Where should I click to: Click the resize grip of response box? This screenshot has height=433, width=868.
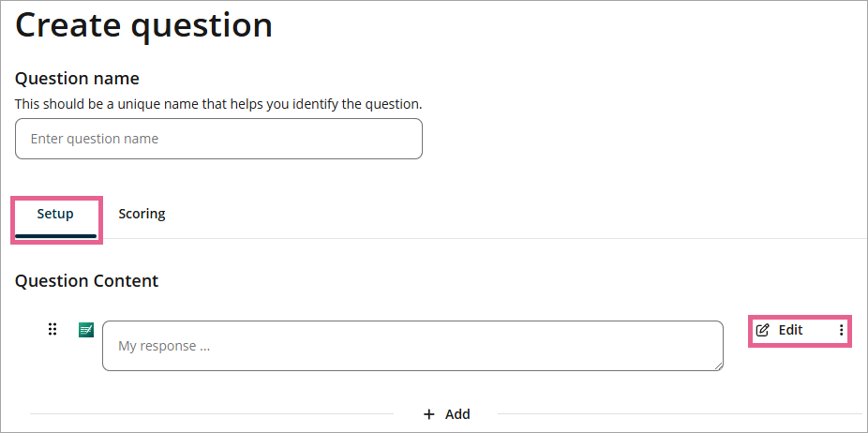pos(718,366)
